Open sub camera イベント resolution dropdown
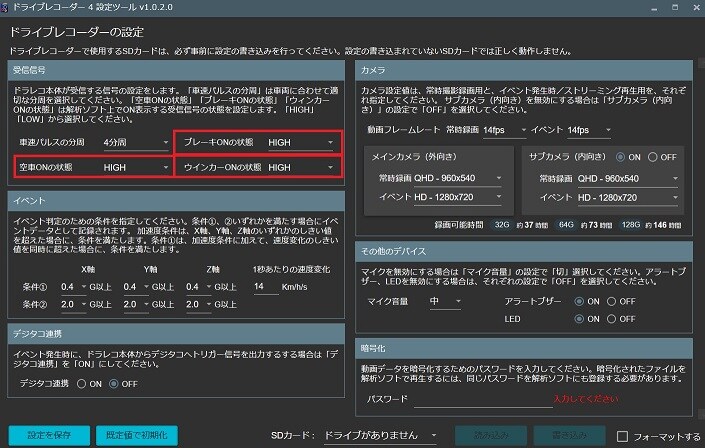Viewport: 705px width, 448px height. click(628, 197)
